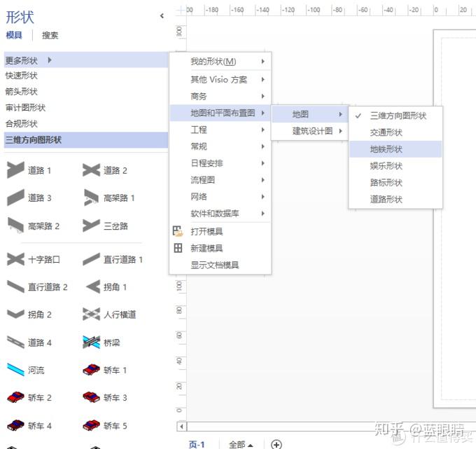
Task: Select the 人行横道 crosswalk shape
Action: pyautogui.click(x=109, y=315)
